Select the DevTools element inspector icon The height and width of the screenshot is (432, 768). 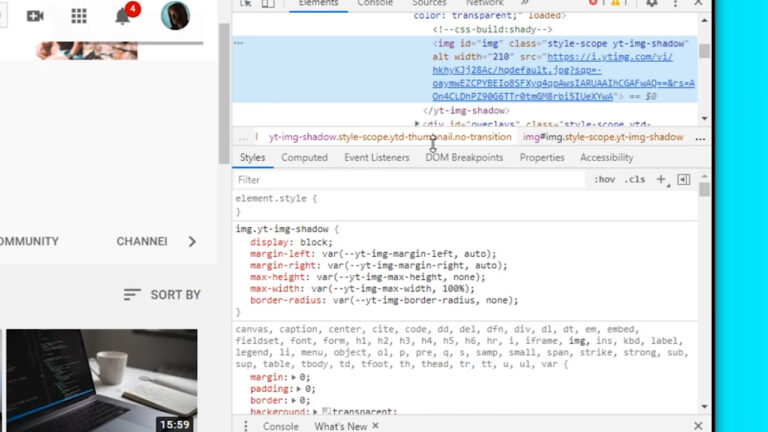point(246,3)
